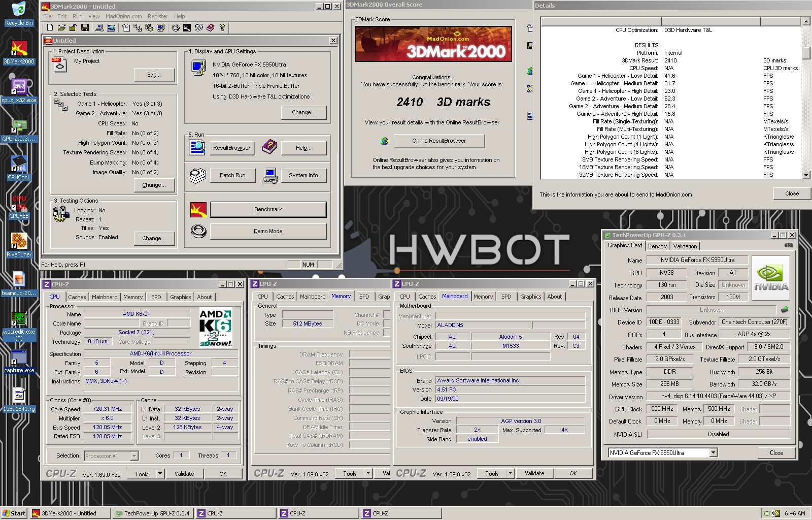
Task: Open the GPU-Z graphics card selection dropdown
Action: (x=713, y=452)
